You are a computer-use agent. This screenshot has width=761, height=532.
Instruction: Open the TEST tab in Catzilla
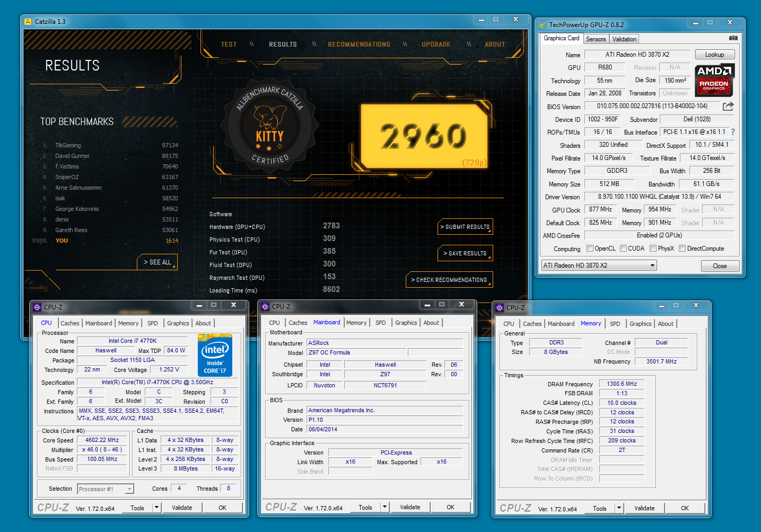(229, 45)
